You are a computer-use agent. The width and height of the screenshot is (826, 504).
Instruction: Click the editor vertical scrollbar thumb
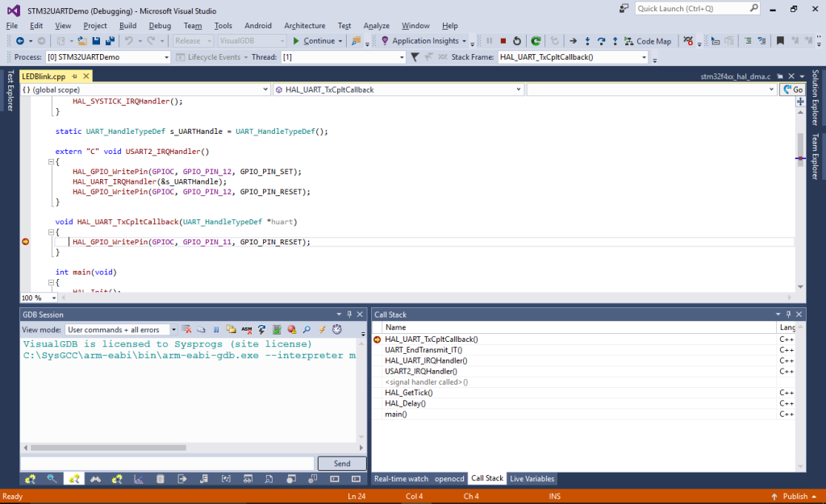pos(800,145)
